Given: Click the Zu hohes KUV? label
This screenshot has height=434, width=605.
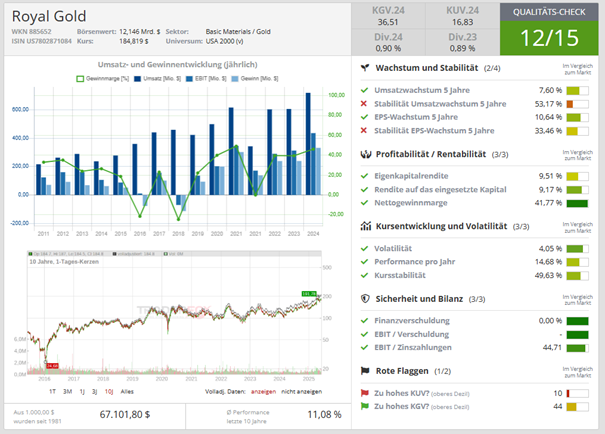Looking at the screenshot, I should 401,393.
